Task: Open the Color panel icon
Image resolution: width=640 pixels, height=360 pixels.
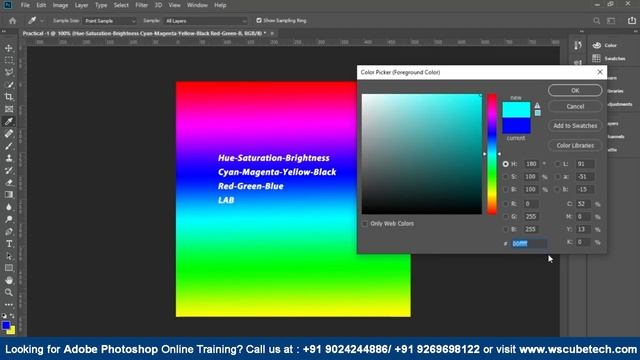Action: [x=597, y=45]
